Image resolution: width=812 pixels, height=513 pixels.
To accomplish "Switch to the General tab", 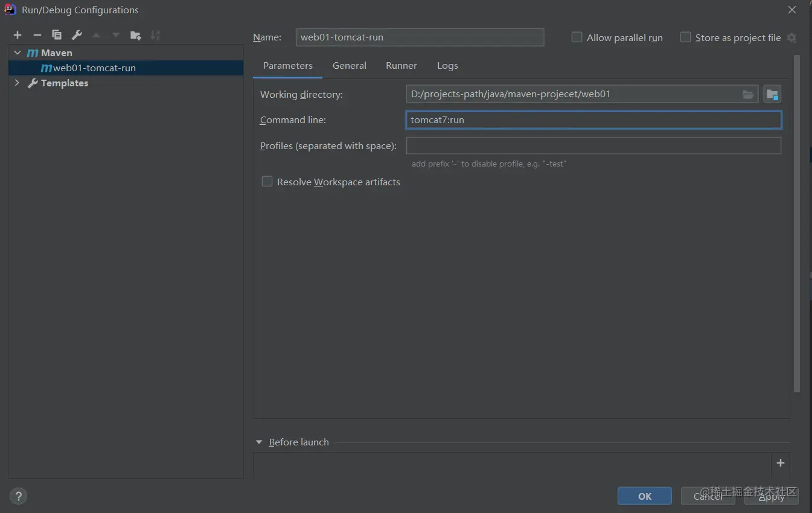I will tap(350, 65).
